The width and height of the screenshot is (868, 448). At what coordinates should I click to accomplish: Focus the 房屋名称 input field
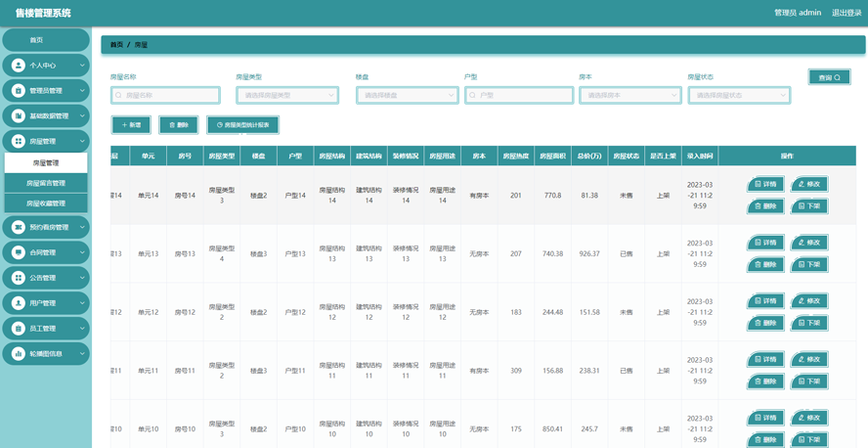[x=165, y=95]
